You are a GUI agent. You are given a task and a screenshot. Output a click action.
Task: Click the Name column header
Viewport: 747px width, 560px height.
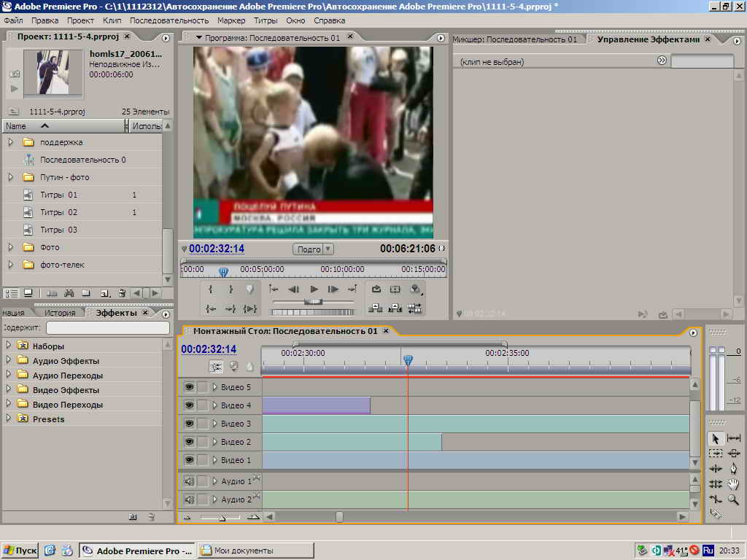[x=64, y=126]
